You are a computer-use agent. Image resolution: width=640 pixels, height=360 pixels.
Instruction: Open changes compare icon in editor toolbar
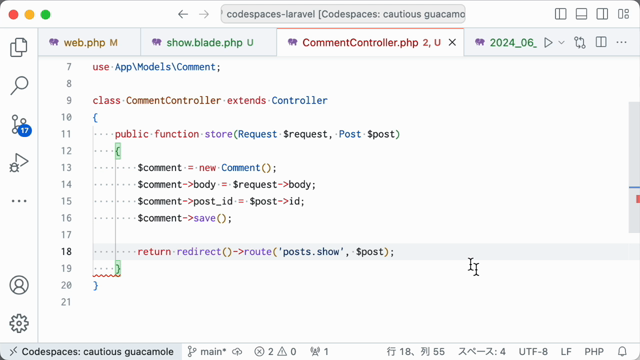click(580, 42)
